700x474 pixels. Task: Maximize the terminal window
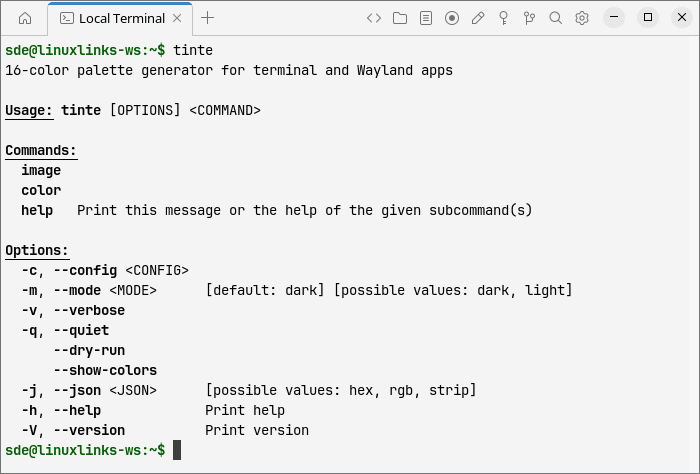click(648, 17)
